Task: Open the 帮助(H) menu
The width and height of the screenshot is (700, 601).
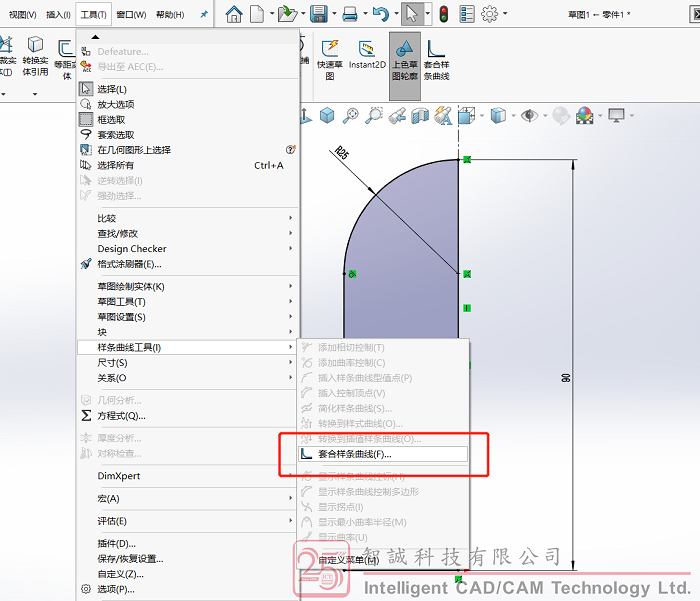Action: coord(170,15)
